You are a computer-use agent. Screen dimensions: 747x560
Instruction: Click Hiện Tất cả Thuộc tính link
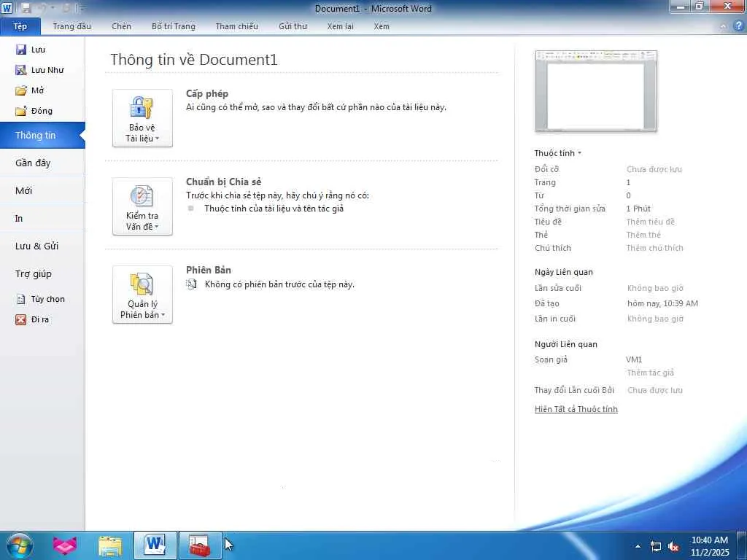tap(576, 409)
